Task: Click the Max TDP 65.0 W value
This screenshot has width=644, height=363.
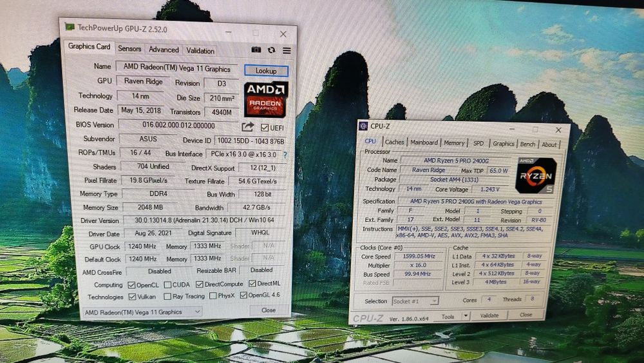Action: [x=498, y=170]
